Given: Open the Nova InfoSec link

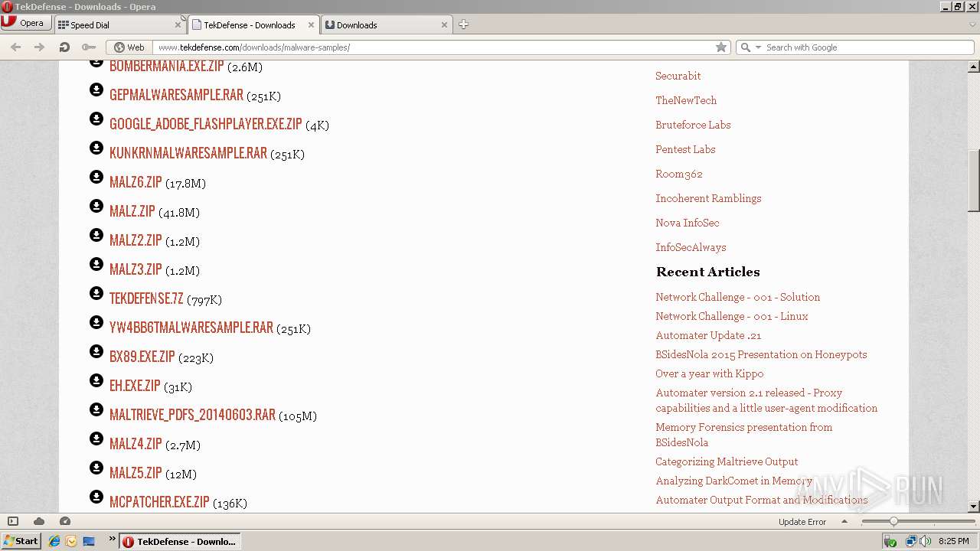Looking at the screenshot, I should click(687, 223).
